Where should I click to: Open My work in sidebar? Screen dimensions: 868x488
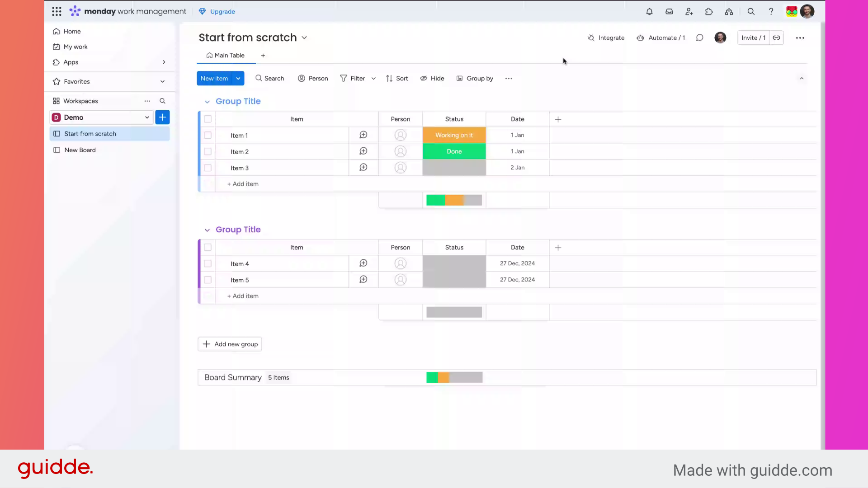(70, 47)
